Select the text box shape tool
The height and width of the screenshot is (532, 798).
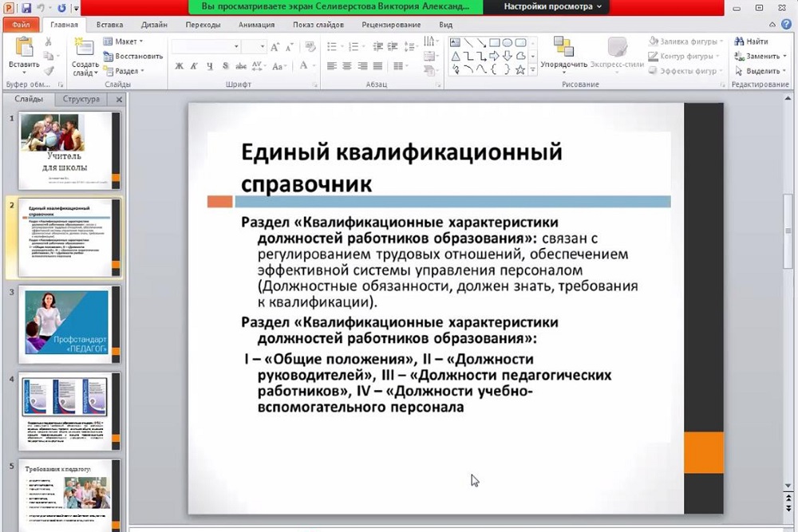(455, 42)
